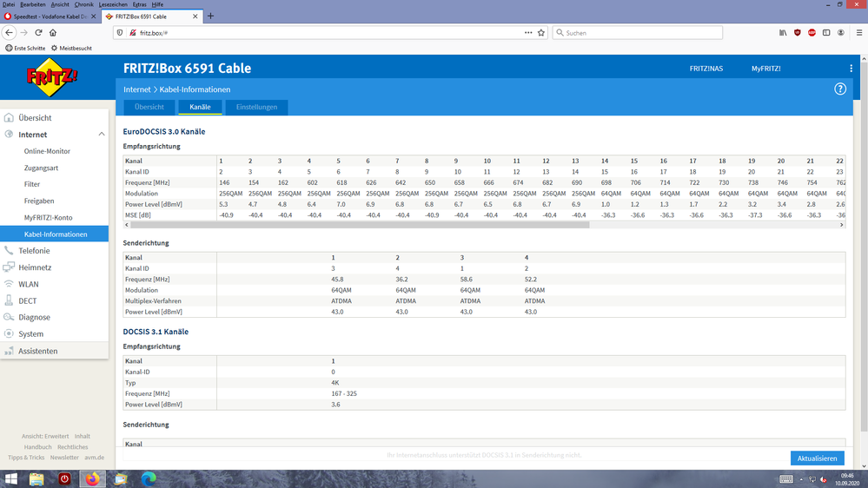This screenshot has width=868, height=488.
Task: Collapse the Internet menu section
Action: pyautogui.click(x=102, y=135)
